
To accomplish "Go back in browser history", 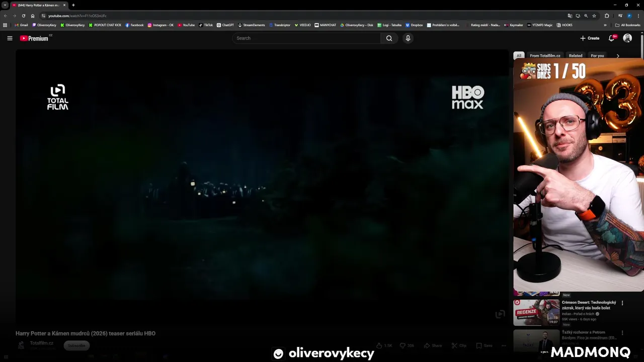I will click(x=6, y=16).
